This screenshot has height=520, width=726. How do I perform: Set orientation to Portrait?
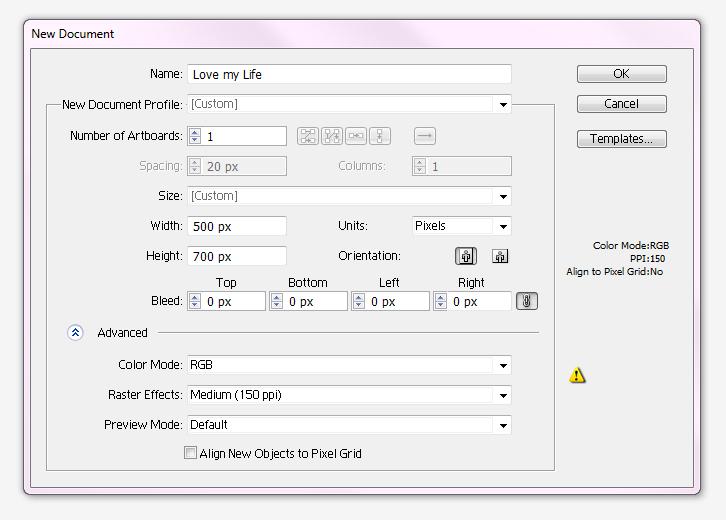click(466, 256)
